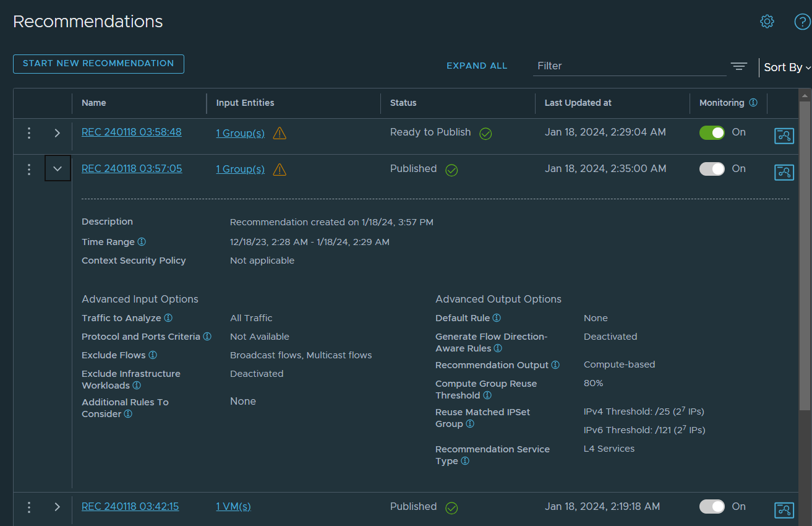Open the Recommendations settings gear
Viewport: 812px width, 526px height.
click(x=767, y=22)
